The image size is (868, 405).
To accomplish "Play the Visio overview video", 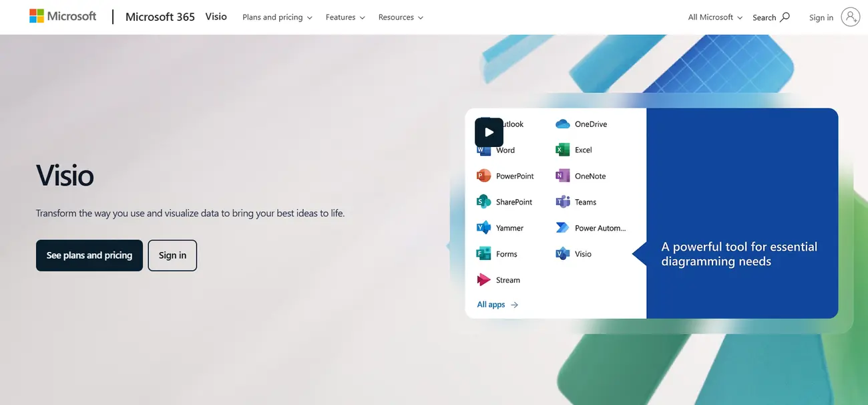I will (489, 132).
